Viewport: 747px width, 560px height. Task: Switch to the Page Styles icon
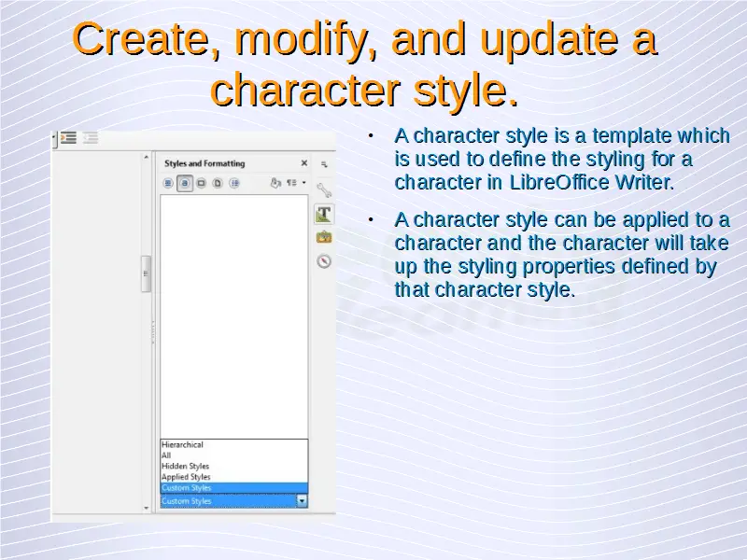(x=217, y=183)
